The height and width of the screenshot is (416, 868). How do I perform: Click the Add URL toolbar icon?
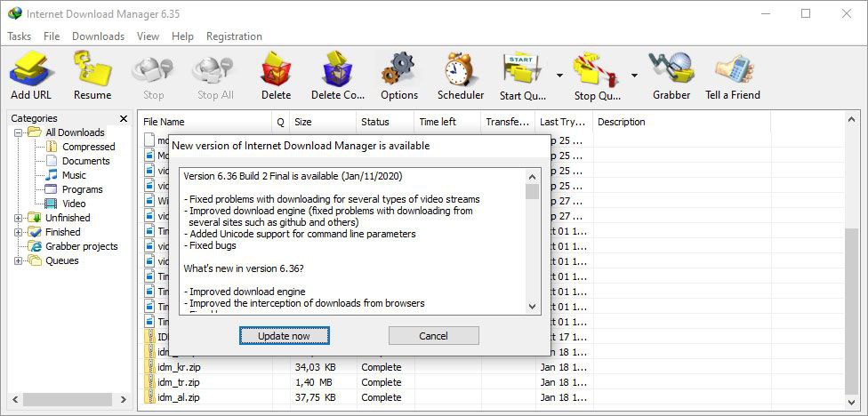31,69
